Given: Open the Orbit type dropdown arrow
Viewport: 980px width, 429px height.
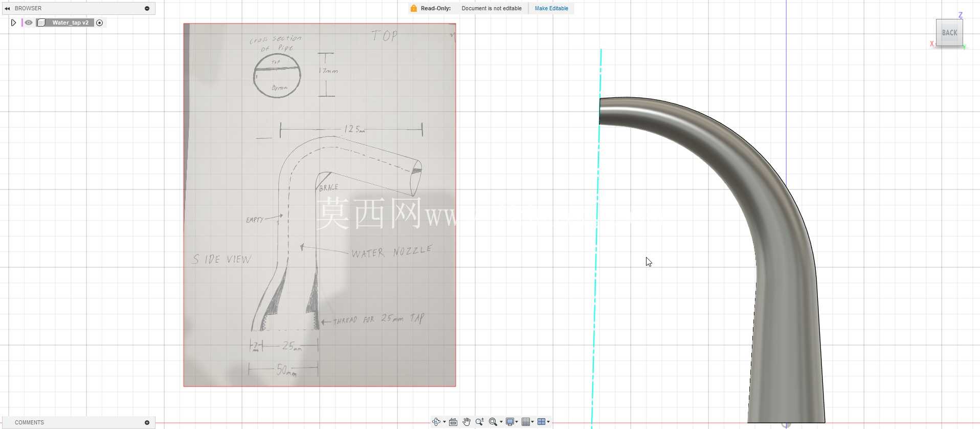Looking at the screenshot, I should (x=444, y=422).
